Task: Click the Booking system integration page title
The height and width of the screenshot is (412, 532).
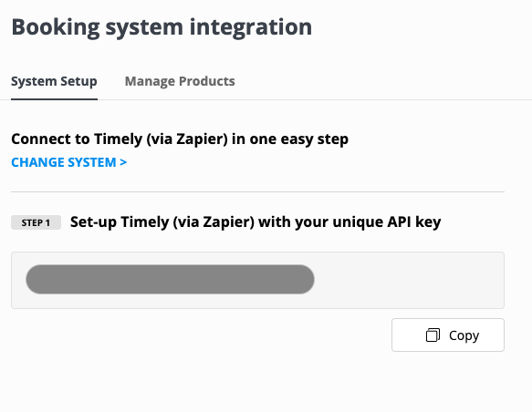Action: click(x=162, y=27)
